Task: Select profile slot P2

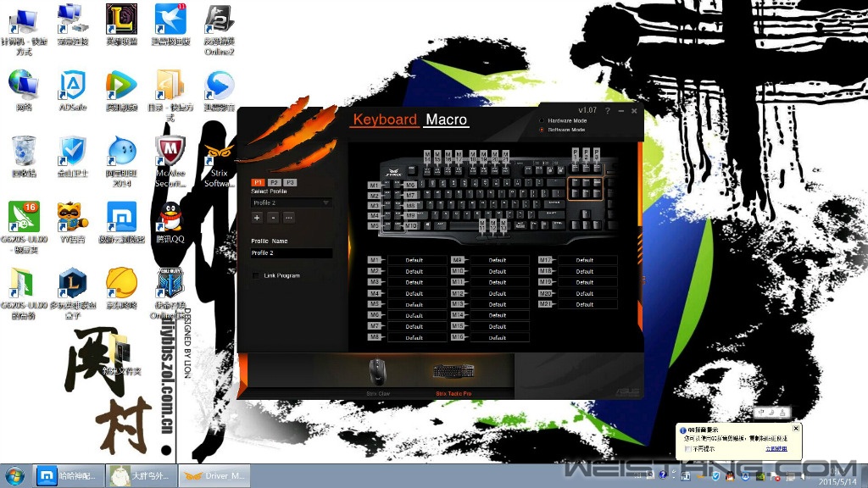Action: click(x=274, y=182)
